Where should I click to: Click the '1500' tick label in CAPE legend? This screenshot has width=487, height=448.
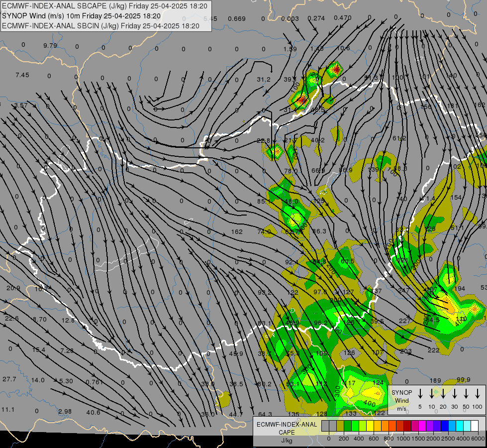tap(418, 439)
